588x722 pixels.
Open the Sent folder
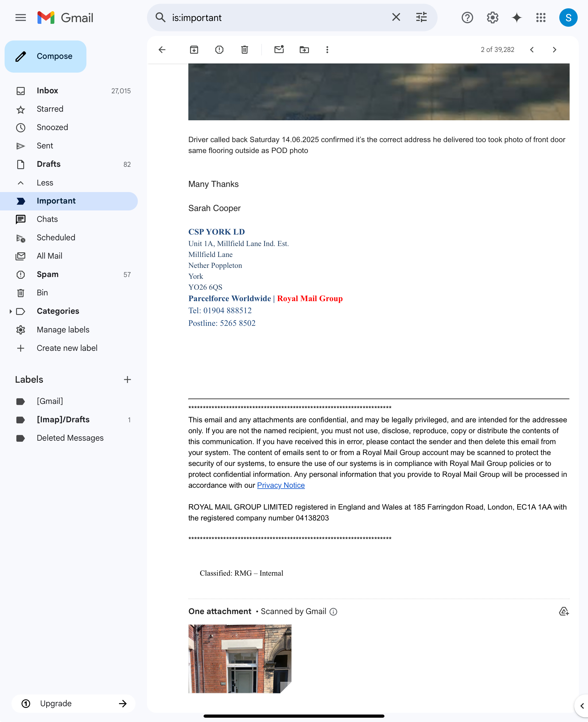tap(69, 146)
